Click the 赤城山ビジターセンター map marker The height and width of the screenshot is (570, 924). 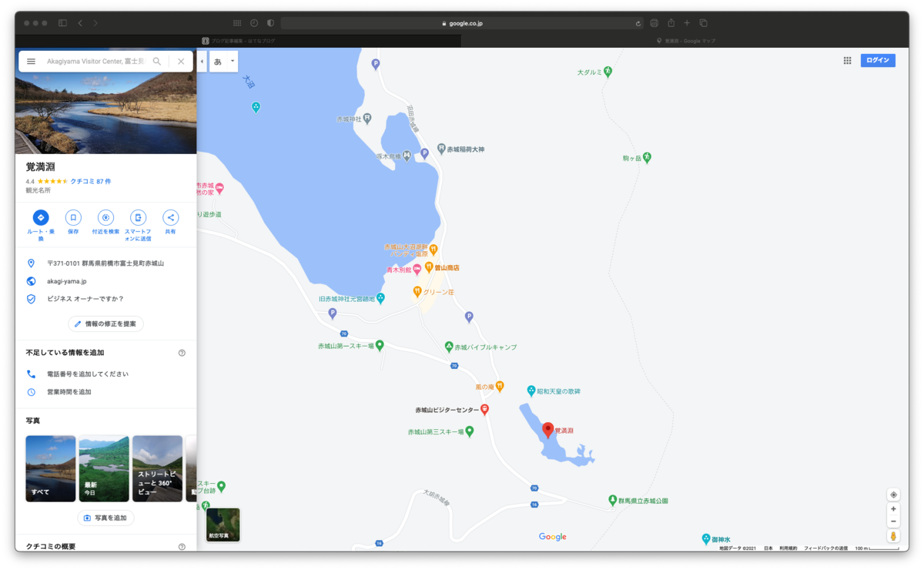484,410
